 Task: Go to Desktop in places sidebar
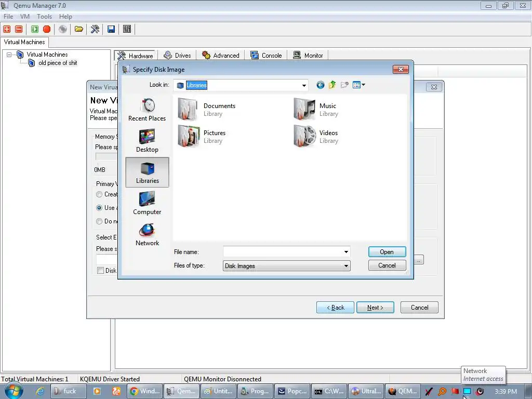point(147,141)
